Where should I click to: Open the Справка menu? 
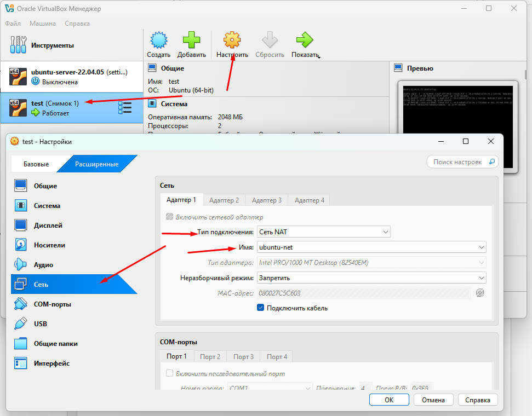tap(77, 24)
